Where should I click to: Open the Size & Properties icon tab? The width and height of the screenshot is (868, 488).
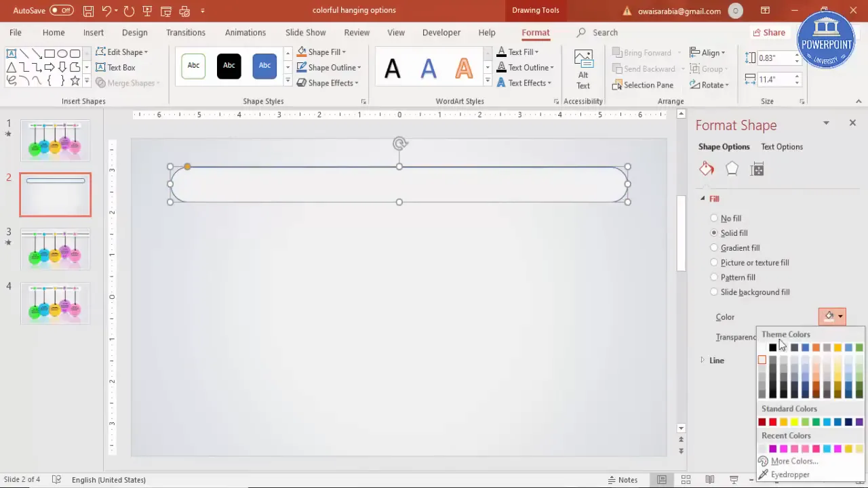point(757,169)
